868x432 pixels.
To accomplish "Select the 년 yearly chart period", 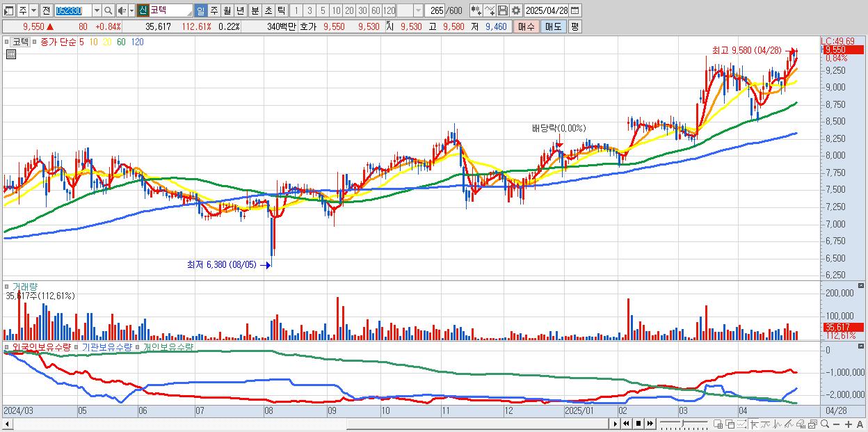I will click(240, 10).
